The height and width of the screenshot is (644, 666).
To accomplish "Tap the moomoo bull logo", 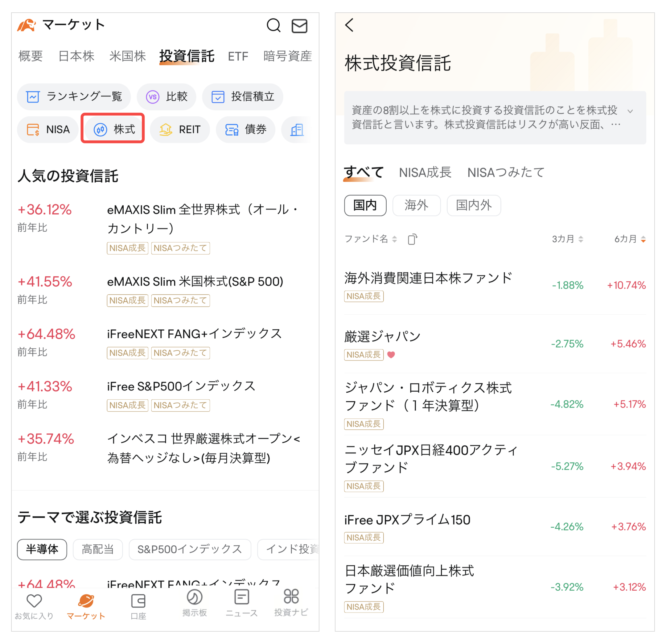I will pyautogui.click(x=27, y=26).
